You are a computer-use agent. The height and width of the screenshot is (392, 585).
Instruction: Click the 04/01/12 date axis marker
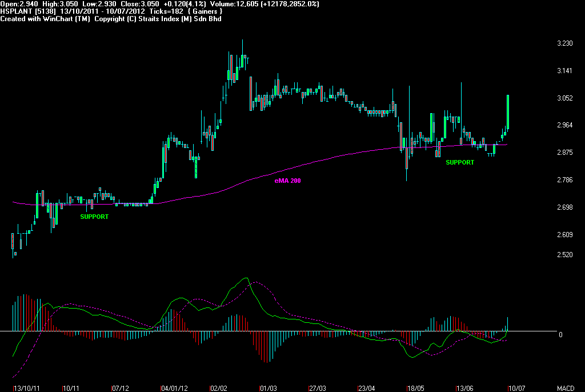(x=174, y=388)
